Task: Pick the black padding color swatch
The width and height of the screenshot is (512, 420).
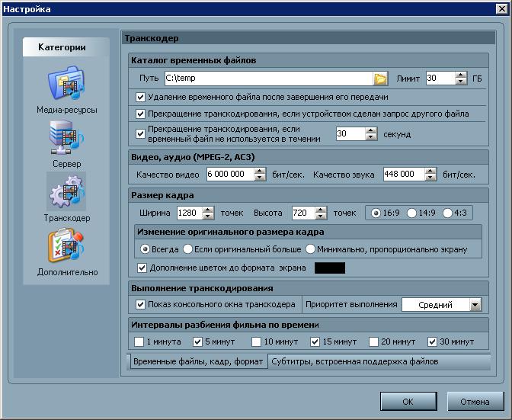Action: point(330,268)
